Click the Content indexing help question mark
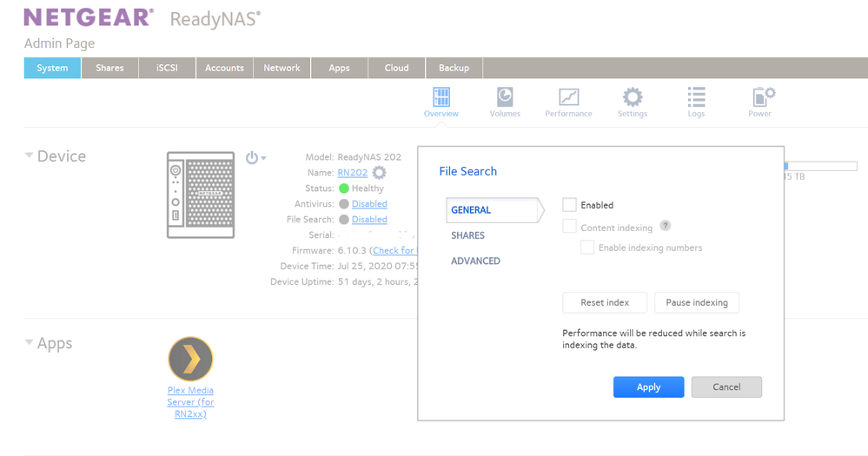The height and width of the screenshot is (456, 868). (666, 226)
